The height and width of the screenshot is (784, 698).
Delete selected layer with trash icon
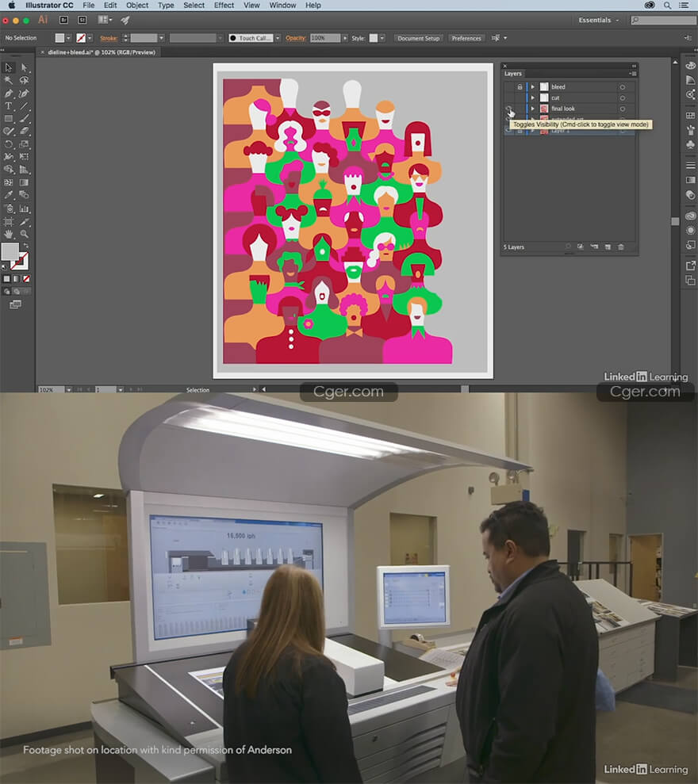click(621, 247)
